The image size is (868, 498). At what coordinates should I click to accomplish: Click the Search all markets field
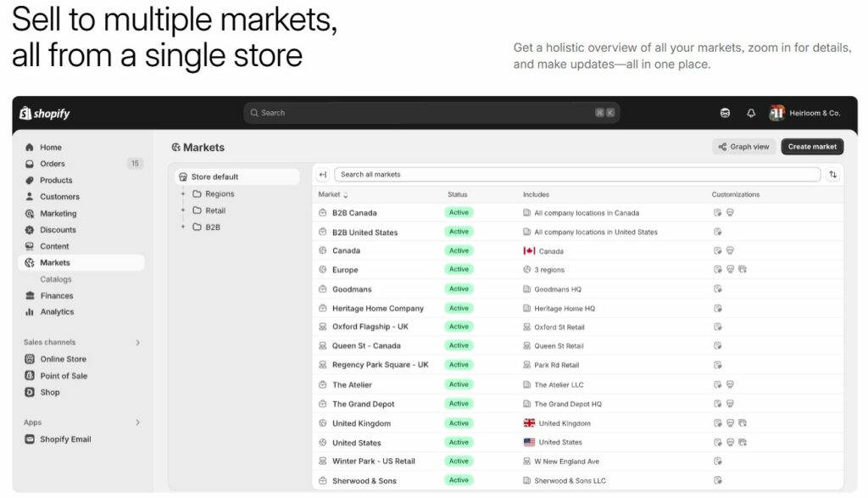[x=577, y=175]
